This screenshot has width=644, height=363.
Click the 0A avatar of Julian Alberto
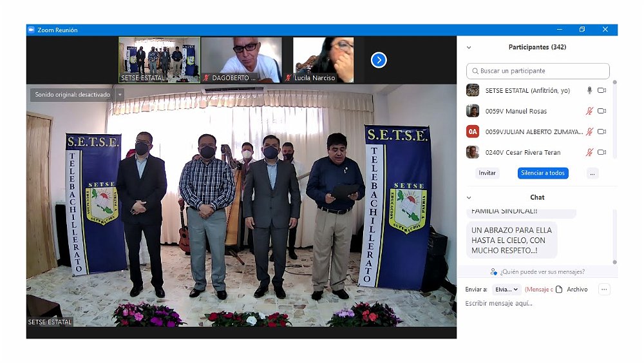473,132
